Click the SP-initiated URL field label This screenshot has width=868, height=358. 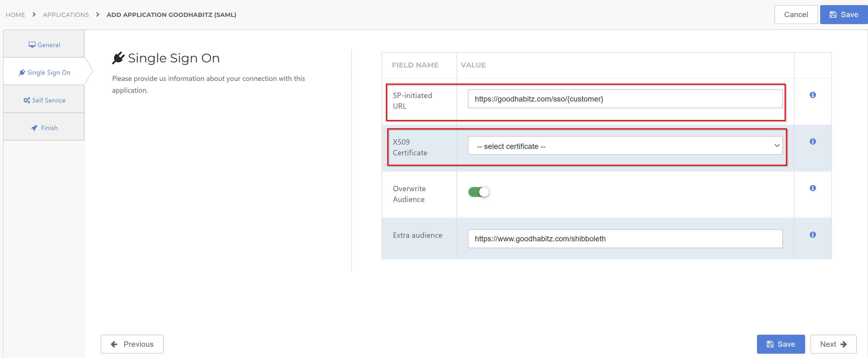point(412,101)
